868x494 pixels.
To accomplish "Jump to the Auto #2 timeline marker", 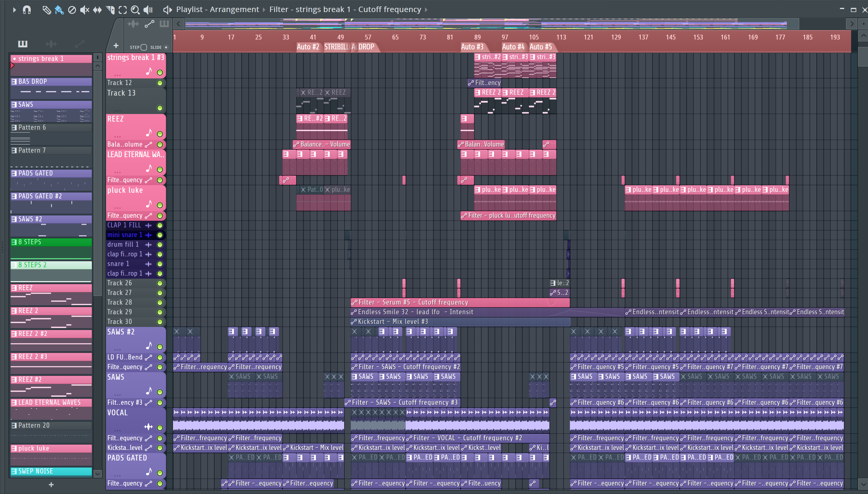I will [x=308, y=47].
